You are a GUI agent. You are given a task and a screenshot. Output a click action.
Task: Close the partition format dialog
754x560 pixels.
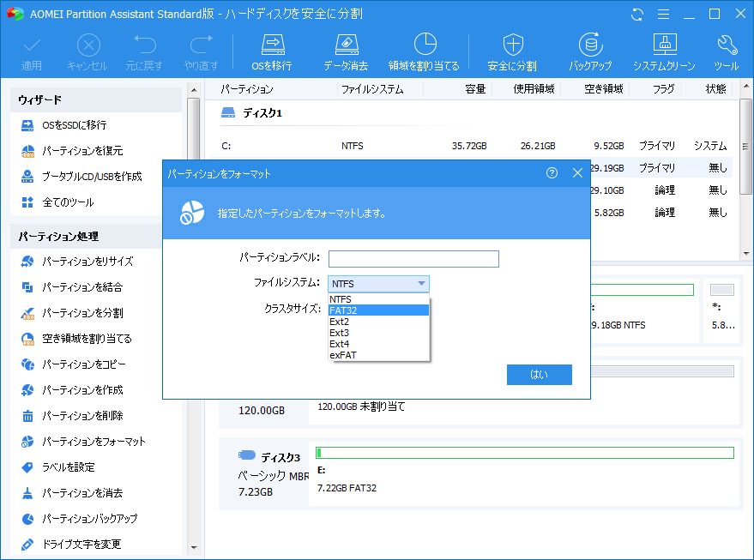pos(577,173)
